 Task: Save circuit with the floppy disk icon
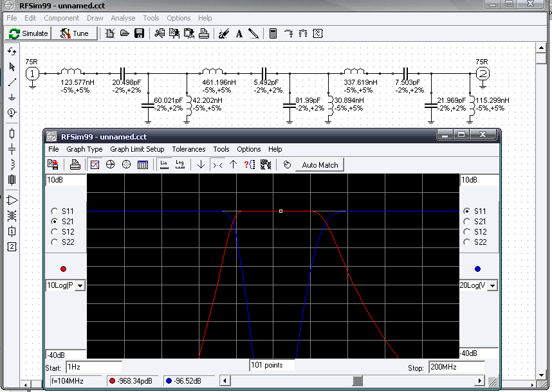pyautogui.click(x=140, y=33)
